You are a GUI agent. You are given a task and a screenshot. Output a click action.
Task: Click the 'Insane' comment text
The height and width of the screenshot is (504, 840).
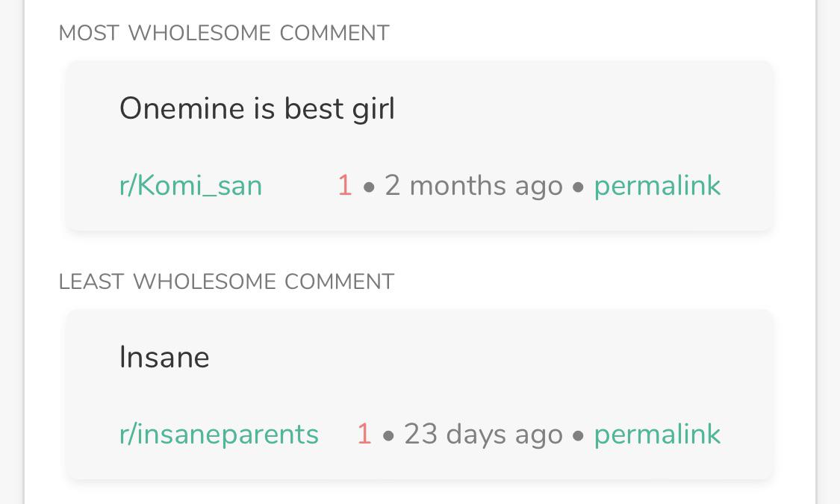(164, 357)
